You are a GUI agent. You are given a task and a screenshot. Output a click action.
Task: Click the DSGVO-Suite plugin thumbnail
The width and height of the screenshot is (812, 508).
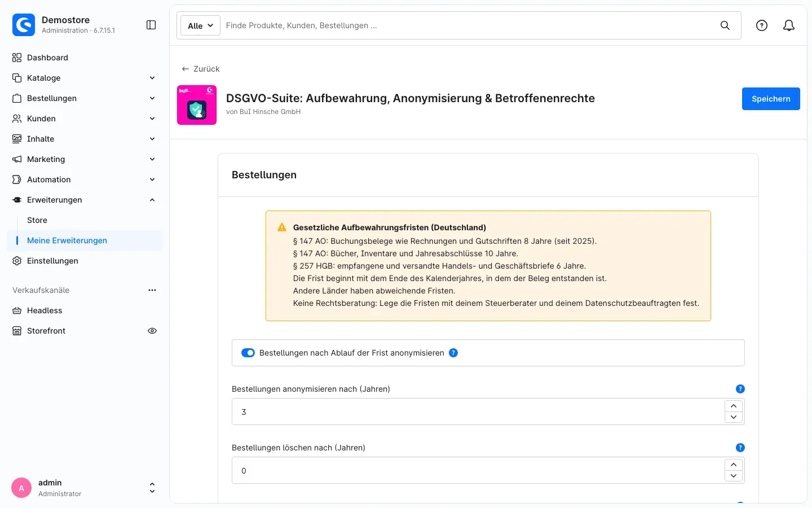[x=197, y=105]
